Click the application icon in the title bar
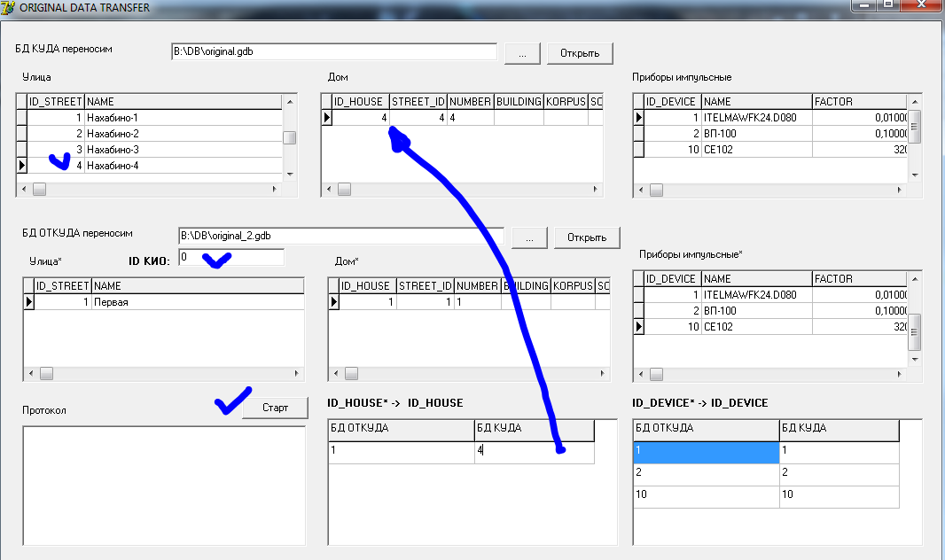Viewport: 945px width, 560px height. [x=9, y=7]
